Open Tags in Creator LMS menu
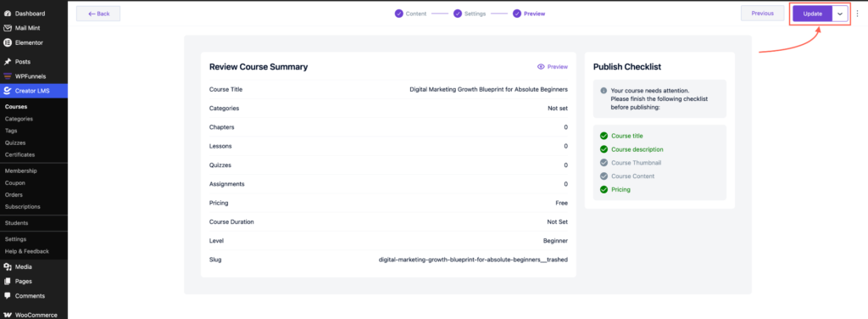868x319 pixels. click(11, 131)
